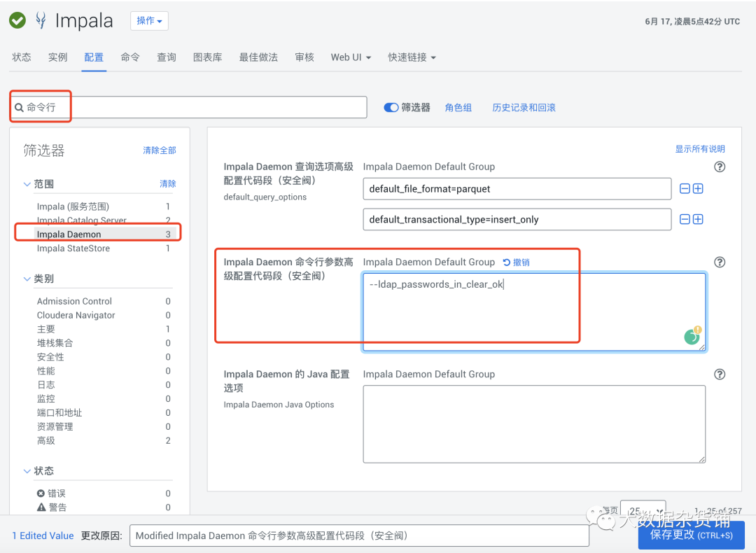Click the 警告 status warning icon
This screenshot has height=553, width=756.
[x=41, y=507]
